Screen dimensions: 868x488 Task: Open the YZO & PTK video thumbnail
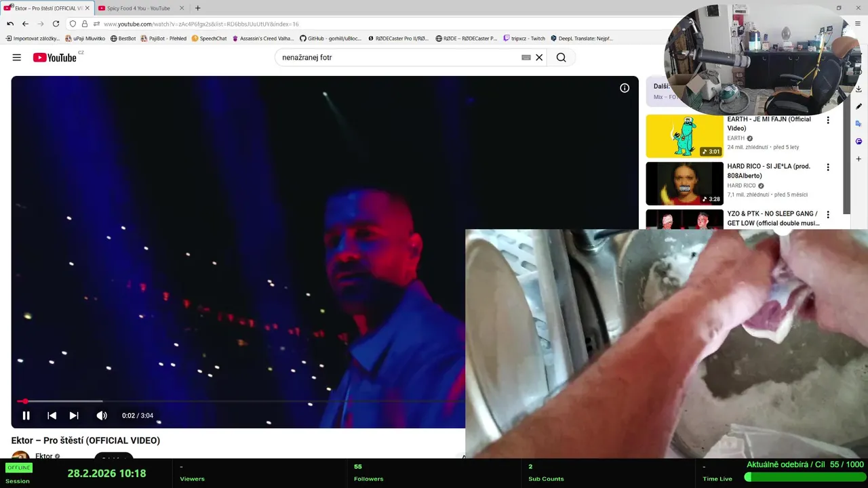click(x=684, y=219)
